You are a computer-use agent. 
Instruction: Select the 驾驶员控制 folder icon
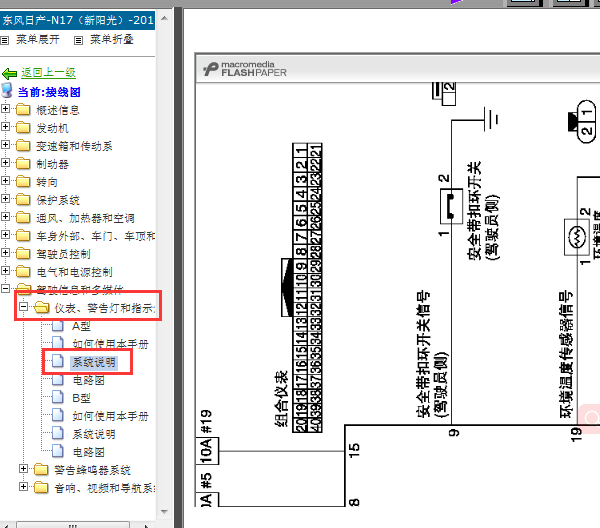[x=23, y=254]
